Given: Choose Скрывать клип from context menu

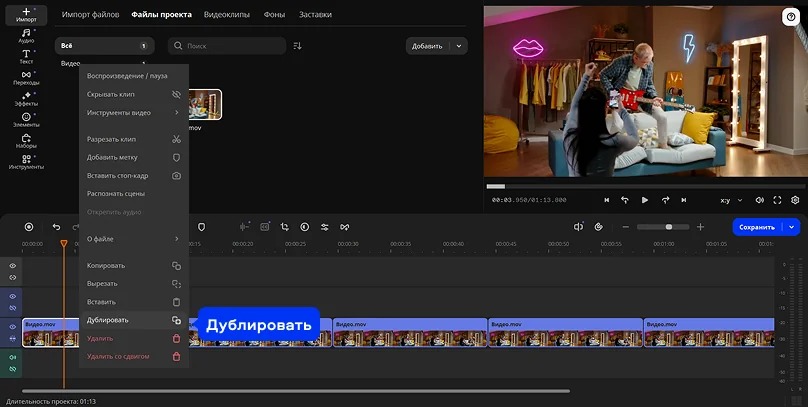Looking at the screenshot, I should point(134,94).
